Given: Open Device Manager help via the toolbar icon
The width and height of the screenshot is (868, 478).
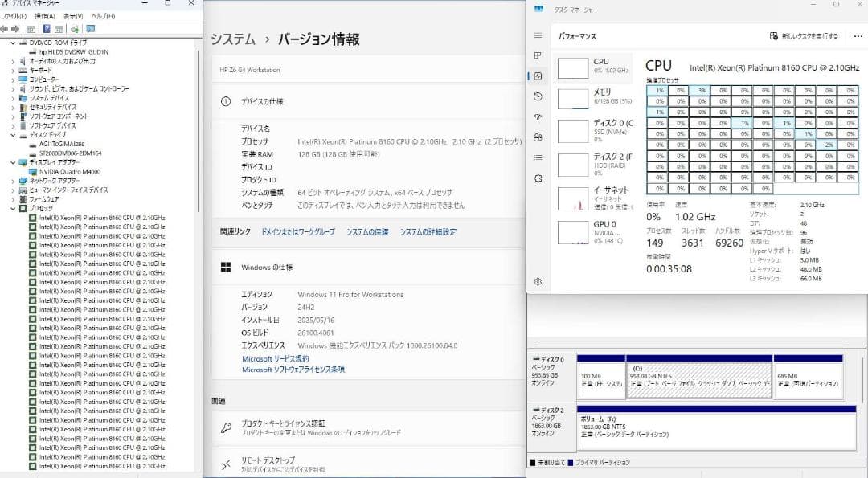Looking at the screenshot, I should [x=46, y=29].
